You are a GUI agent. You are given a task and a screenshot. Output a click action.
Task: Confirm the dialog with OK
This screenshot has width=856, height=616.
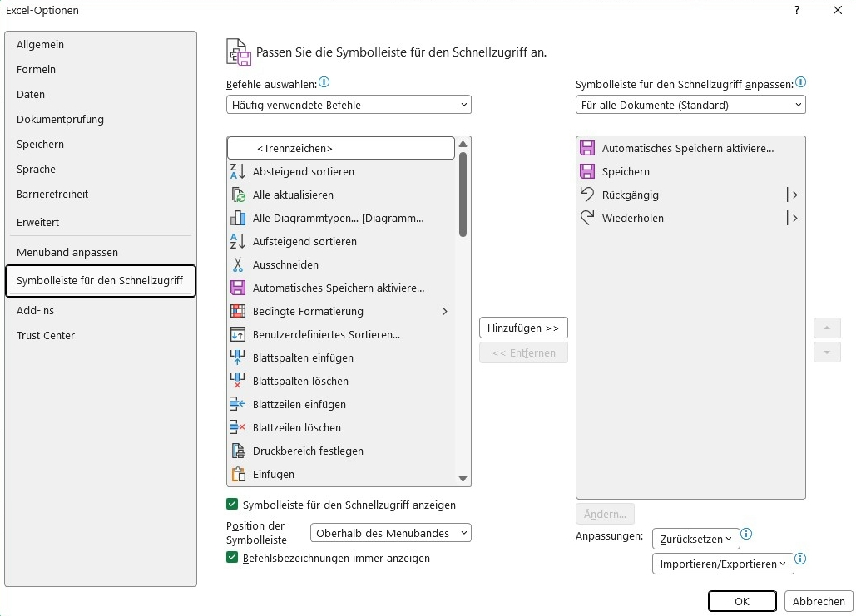742,601
